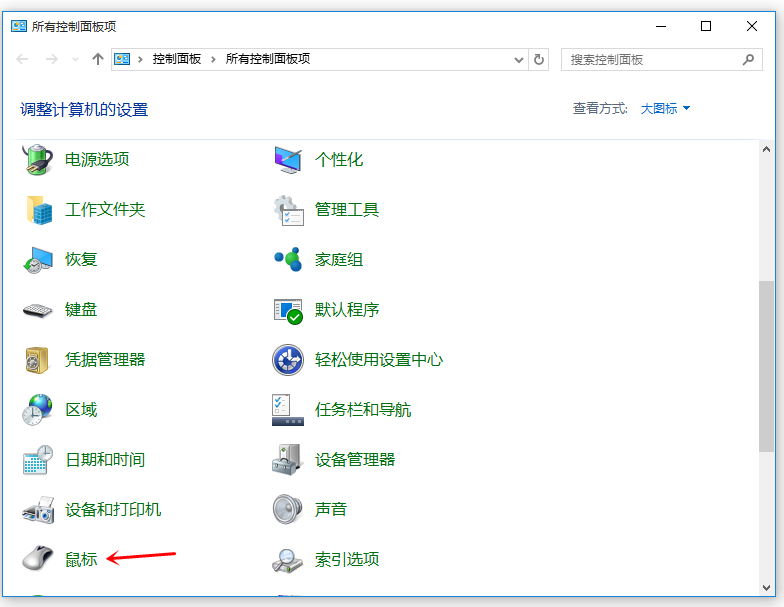Image resolution: width=784 pixels, height=607 pixels.
Task: Open the 默认程序 icon
Action: [x=288, y=310]
